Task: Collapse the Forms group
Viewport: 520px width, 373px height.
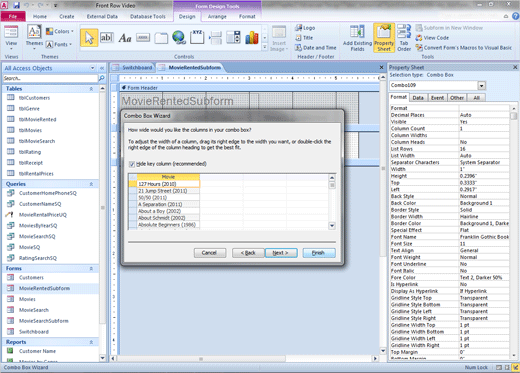Action: (x=91, y=269)
